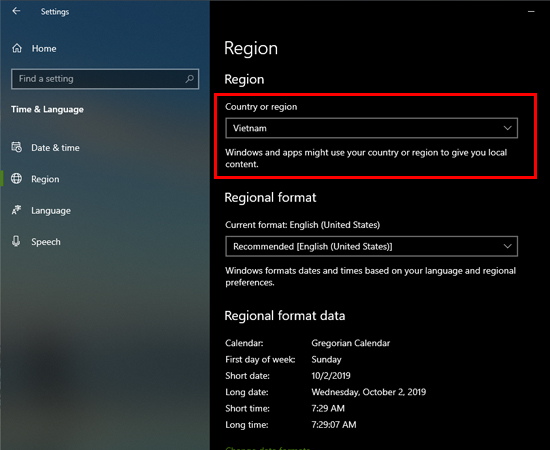
Task: Click the Current format label text
Action: [302, 225]
